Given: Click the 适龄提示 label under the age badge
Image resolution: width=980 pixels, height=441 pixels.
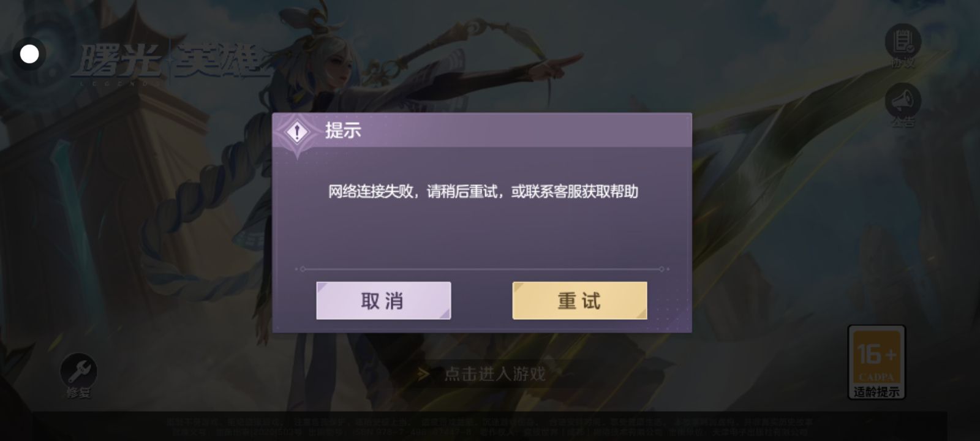Looking at the screenshot, I should 876,392.
